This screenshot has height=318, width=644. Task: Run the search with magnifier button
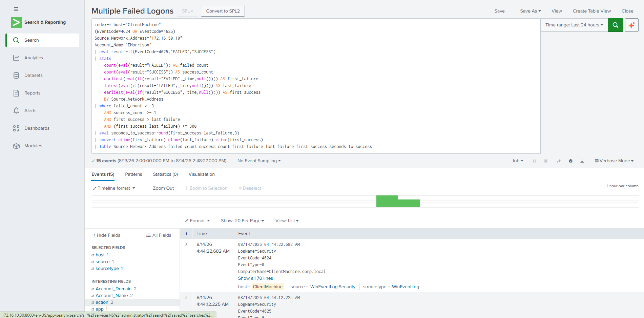(x=615, y=25)
